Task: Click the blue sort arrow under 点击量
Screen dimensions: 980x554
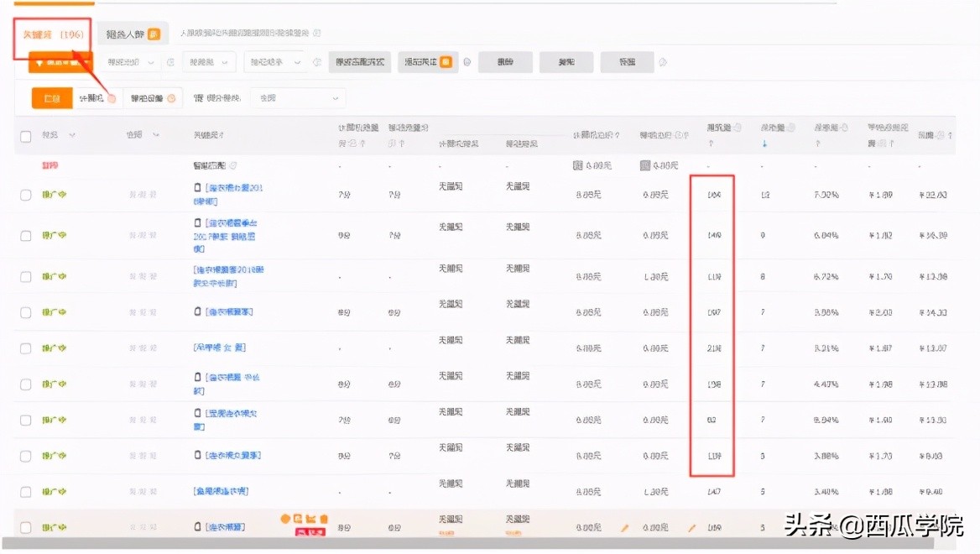Action: tap(764, 144)
